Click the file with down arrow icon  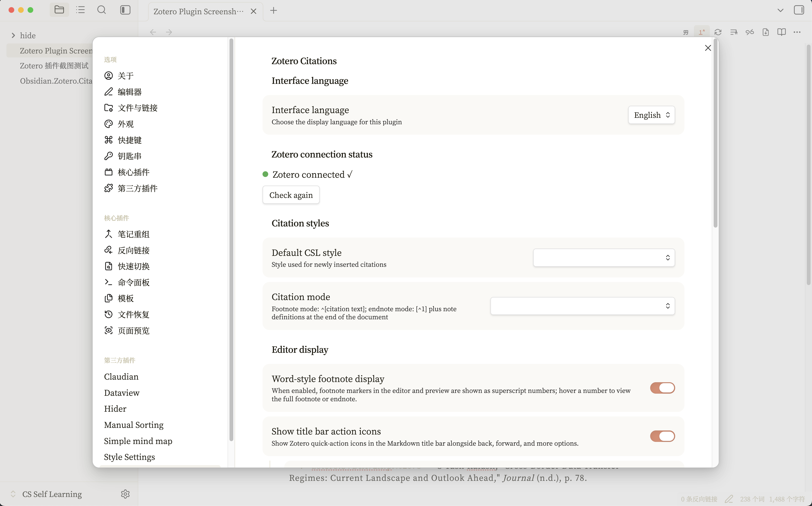(765, 32)
